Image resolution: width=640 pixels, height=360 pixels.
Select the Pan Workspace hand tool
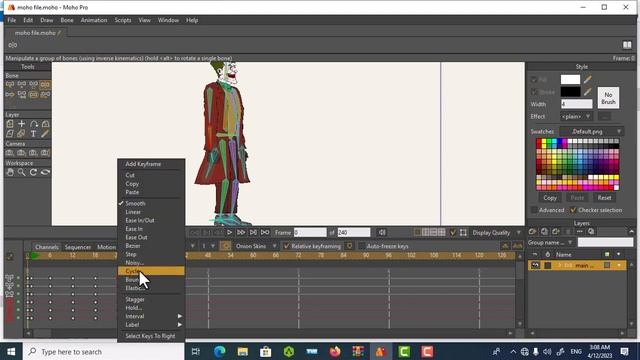(10, 172)
